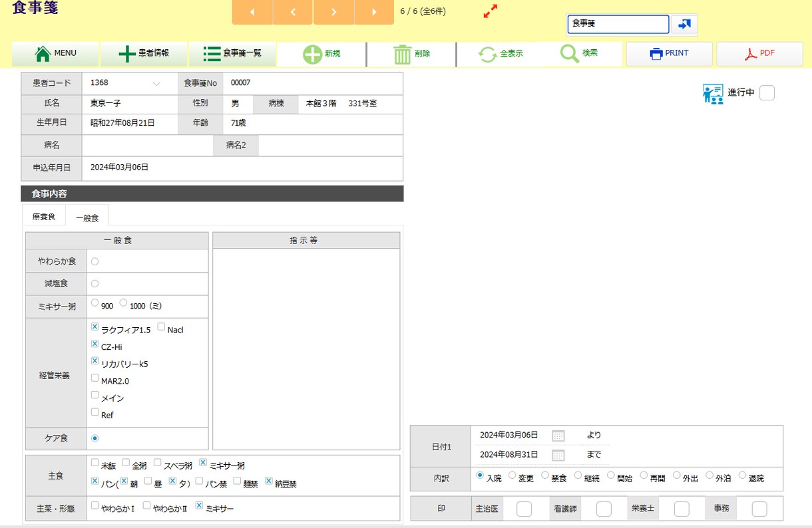Viewport: 812px width, 528px height.
Task: Click the blue go arrow beside 食事箋 field
Action: [684, 24]
